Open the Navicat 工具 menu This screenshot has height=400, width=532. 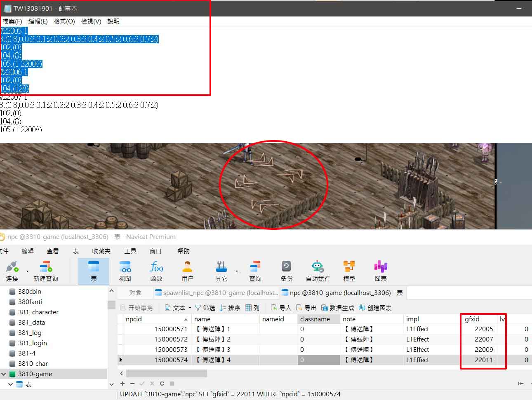point(130,251)
